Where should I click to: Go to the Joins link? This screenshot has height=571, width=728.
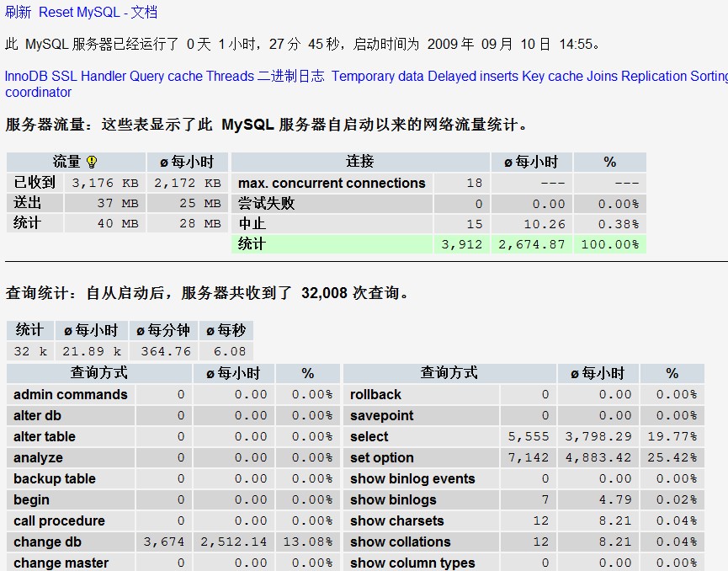[603, 76]
